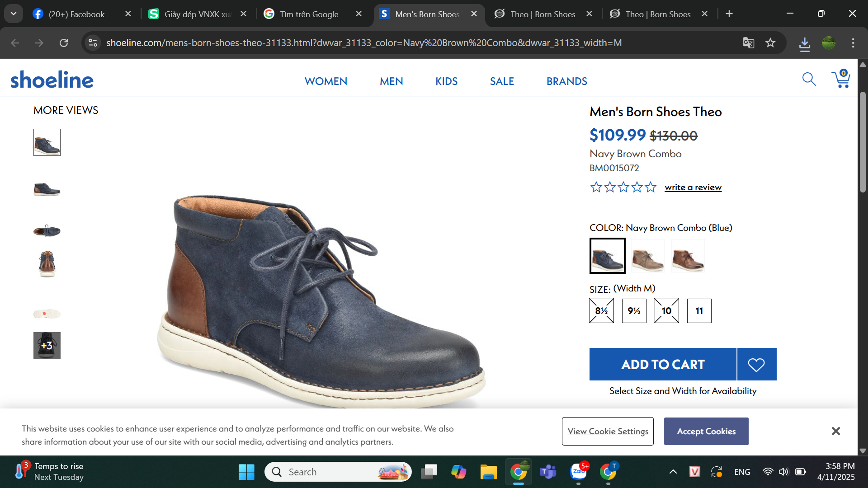Open the shopping cart
868x488 pixels.
click(841, 79)
